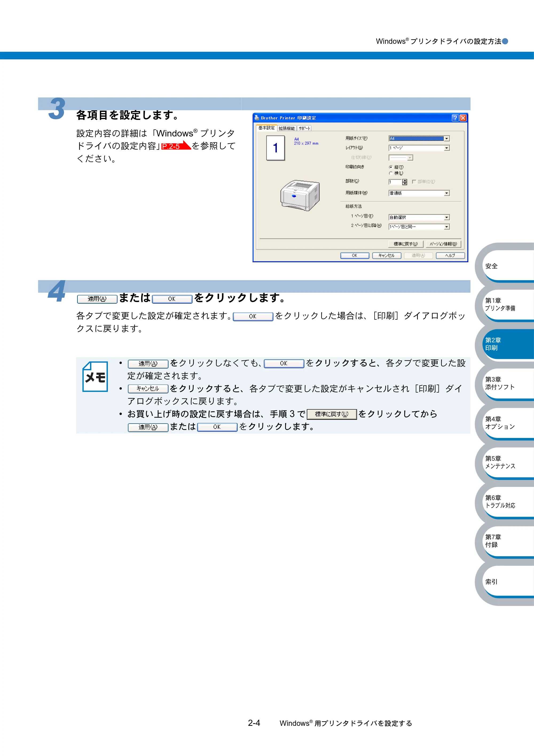Image resolution: width=534 pixels, height=756 pixels.
Task: Open the 2ページ目以降 paper source dropdown
Action: click(x=419, y=227)
